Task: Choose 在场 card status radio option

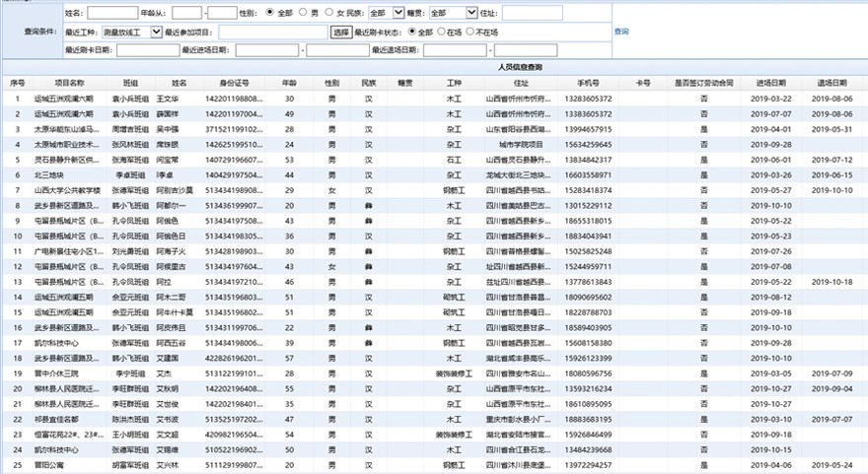Action: click(x=442, y=33)
